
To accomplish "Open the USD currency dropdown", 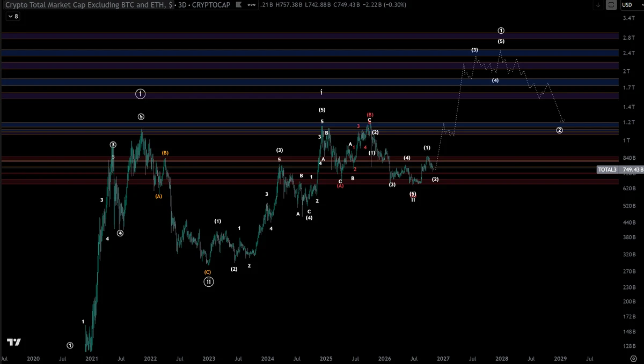I will [x=632, y=5].
